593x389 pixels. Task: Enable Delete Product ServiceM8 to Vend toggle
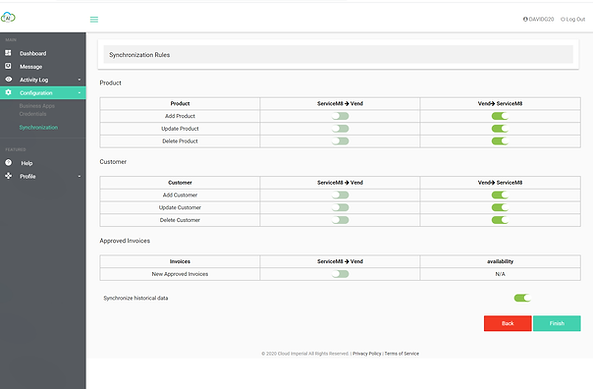340,141
